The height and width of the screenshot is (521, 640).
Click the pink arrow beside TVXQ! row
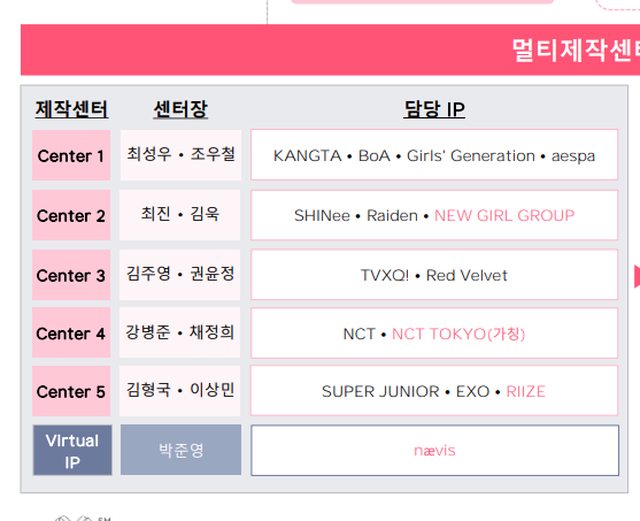(x=635, y=275)
